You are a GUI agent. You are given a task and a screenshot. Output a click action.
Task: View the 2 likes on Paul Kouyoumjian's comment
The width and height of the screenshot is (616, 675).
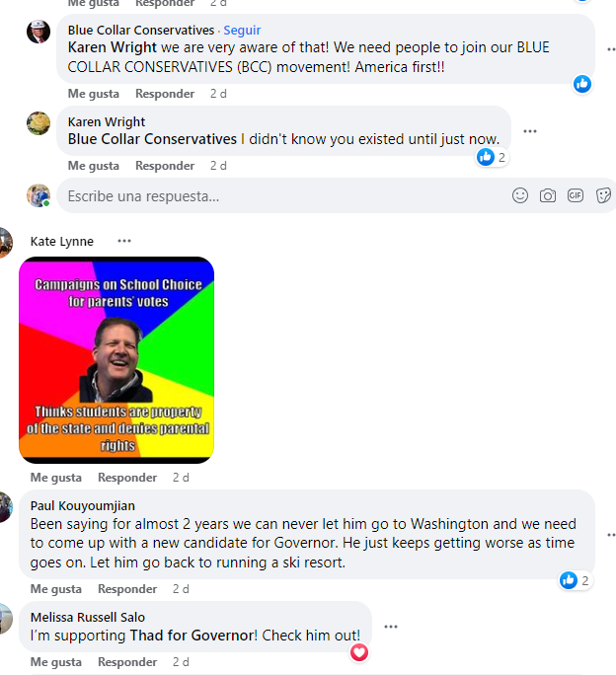point(576,580)
